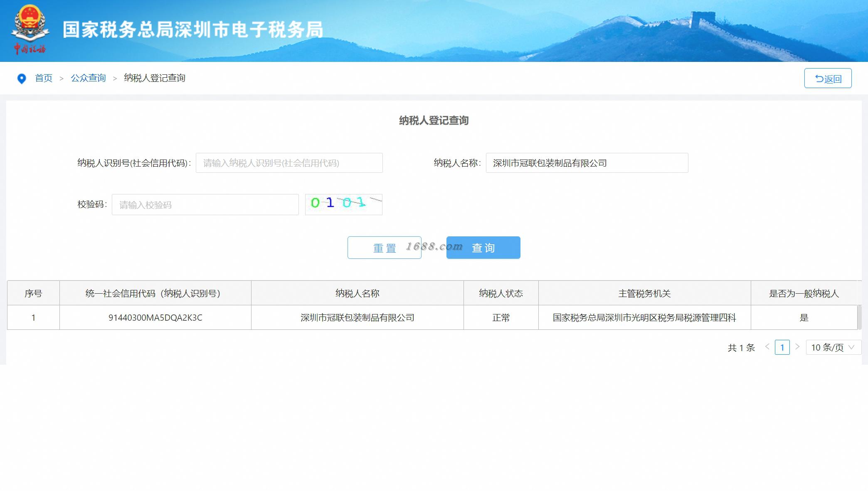Click the 序号 column header
Screen dimensions: 868x491
click(x=33, y=293)
